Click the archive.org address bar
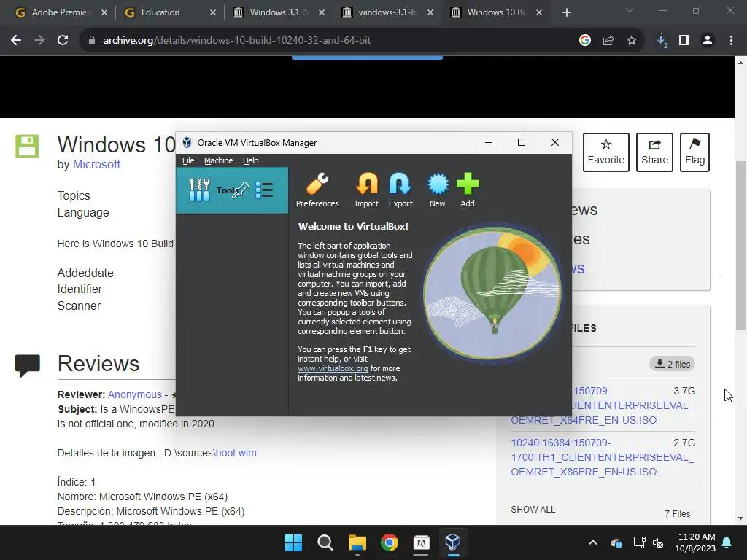Viewport: 747px width, 560px height. (x=329, y=41)
